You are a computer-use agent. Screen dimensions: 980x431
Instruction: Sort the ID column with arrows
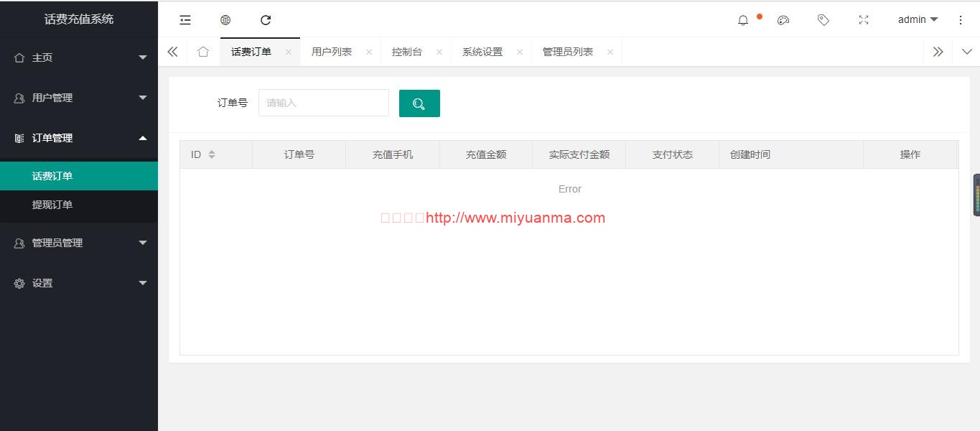click(x=212, y=154)
